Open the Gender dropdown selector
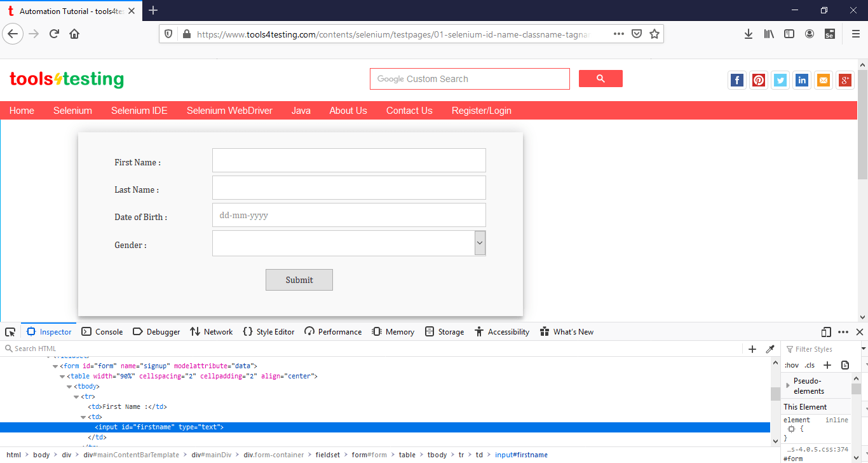Image resolution: width=868 pixels, height=463 pixels. coord(480,243)
